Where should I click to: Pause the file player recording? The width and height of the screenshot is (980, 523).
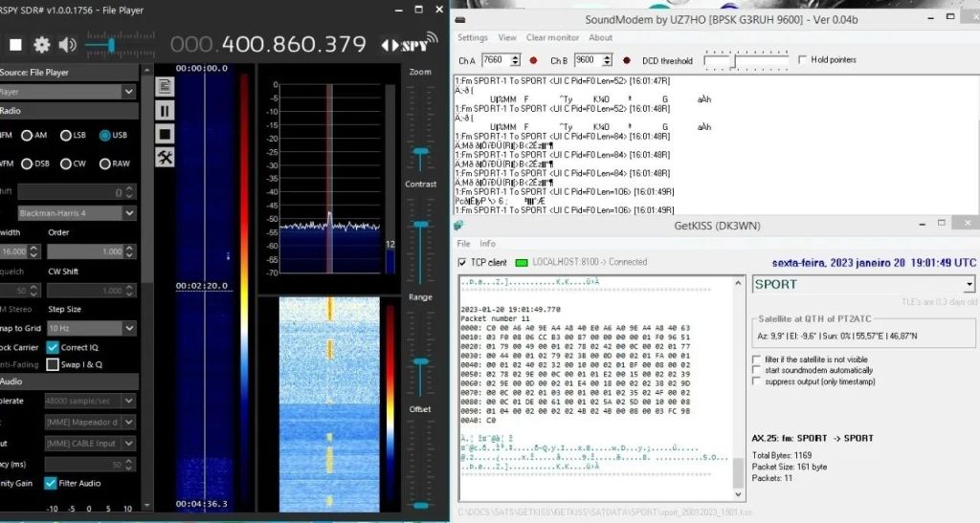(165, 111)
